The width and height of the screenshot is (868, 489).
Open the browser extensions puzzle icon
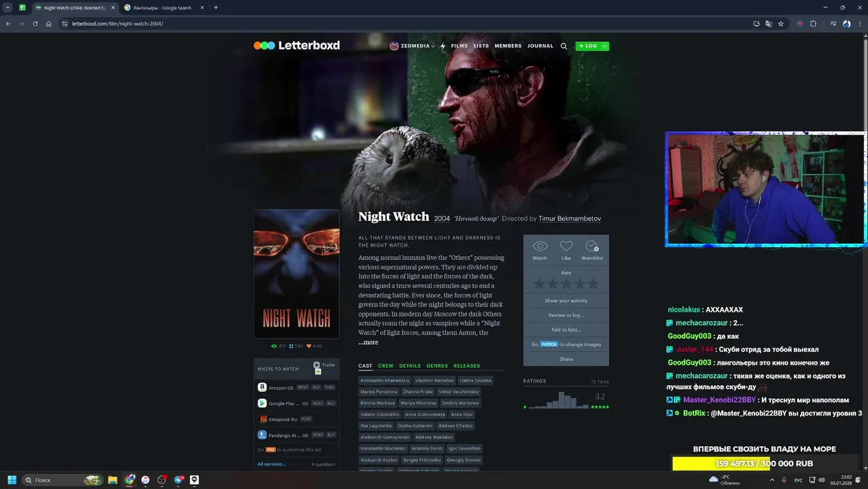point(813,24)
